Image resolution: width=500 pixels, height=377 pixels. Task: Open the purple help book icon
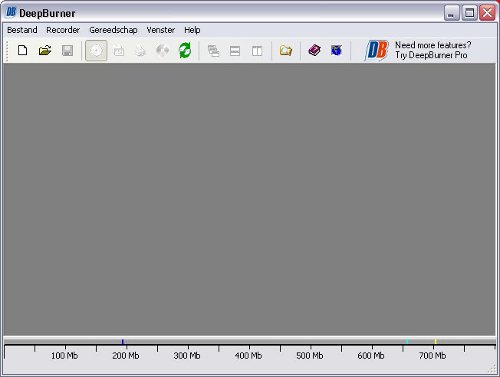[314, 50]
